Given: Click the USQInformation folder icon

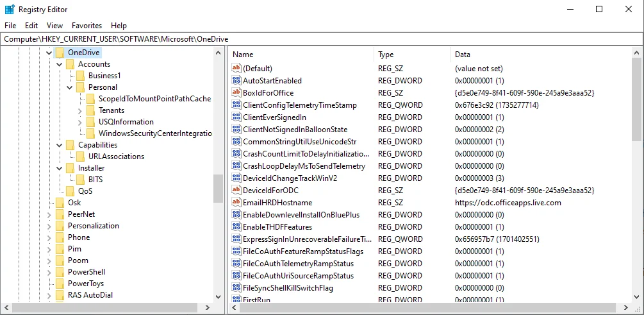Looking at the screenshot, I should pyautogui.click(x=90, y=122).
